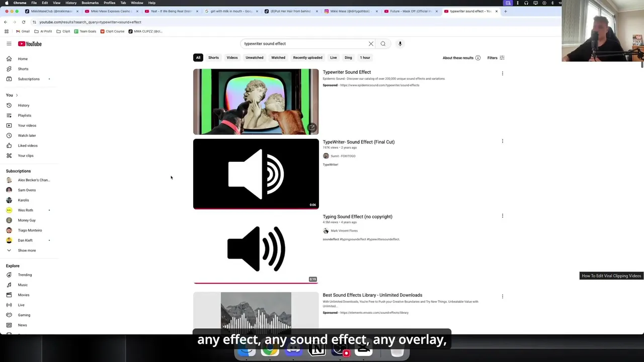Screen dimensions: 644x362
Task: Open the Apple menu
Action: pos(7,3)
